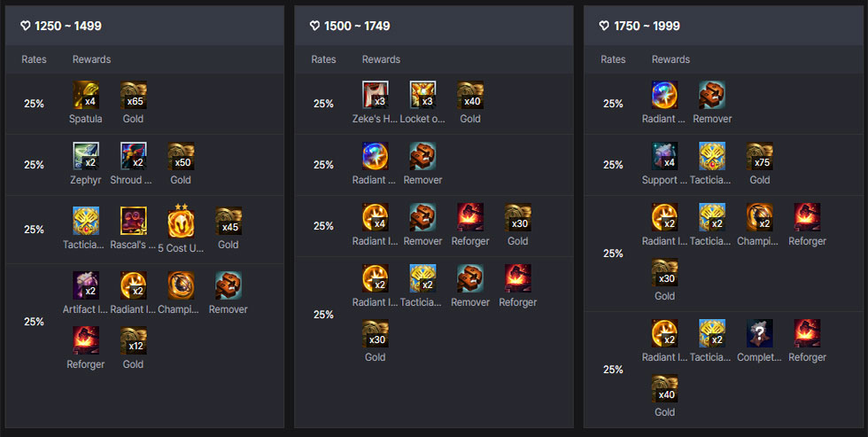Click the 1250 ~ 1499 panel header

144,26
